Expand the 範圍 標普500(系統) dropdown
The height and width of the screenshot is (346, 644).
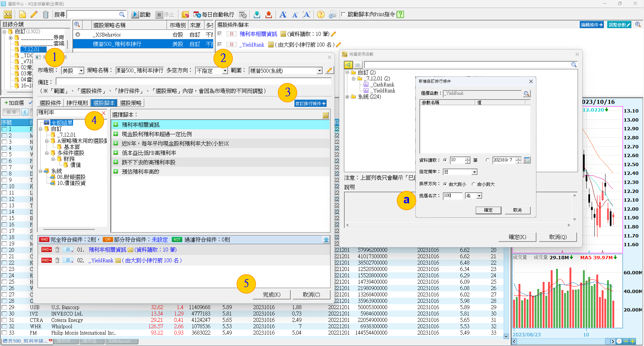click(319, 71)
